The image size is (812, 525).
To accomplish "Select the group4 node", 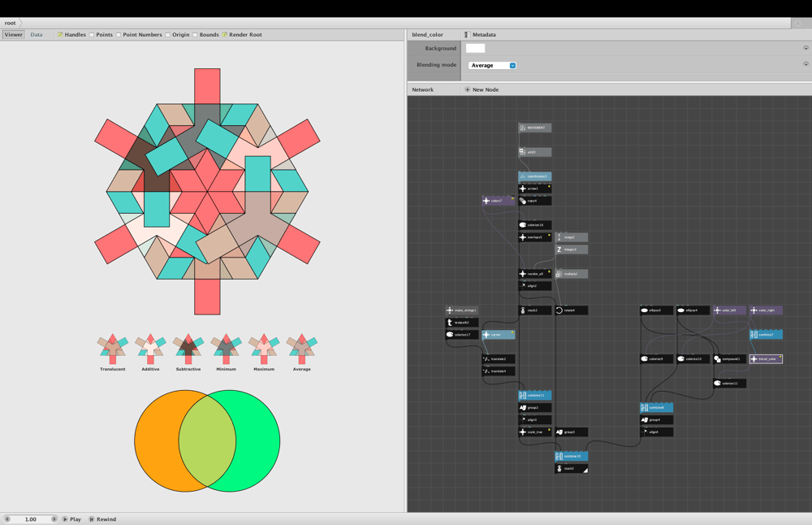I will click(x=657, y=420).
